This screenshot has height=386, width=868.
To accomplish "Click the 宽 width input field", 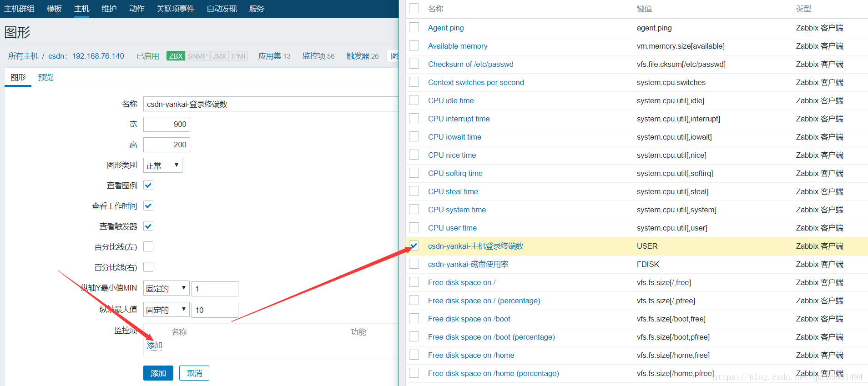I will (167, 124).
